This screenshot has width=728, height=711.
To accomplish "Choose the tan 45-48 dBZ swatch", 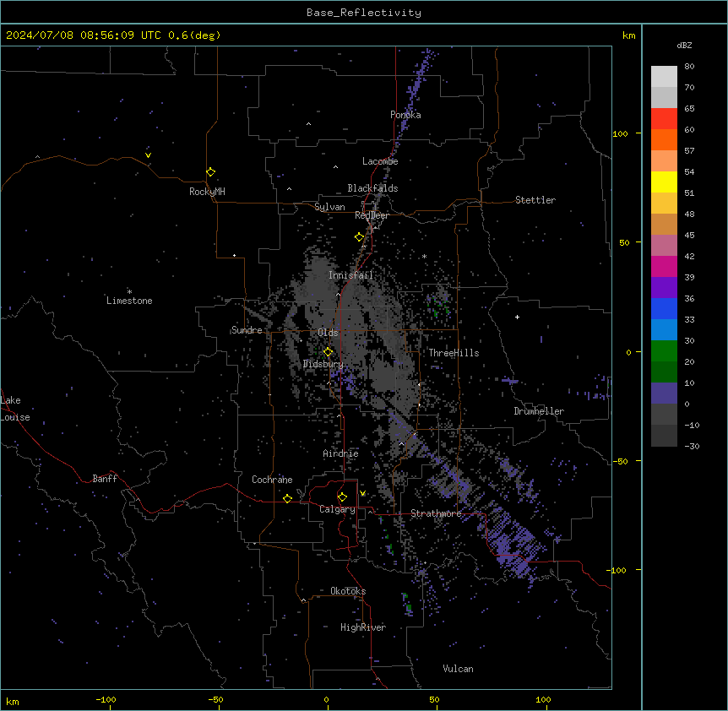I will coord(664,224).
